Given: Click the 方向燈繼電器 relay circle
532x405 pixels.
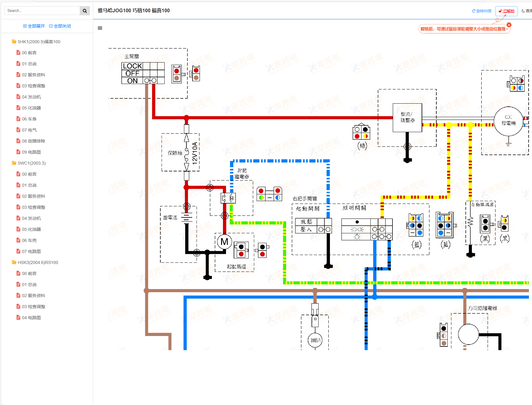Looking at the screenshot, I should click(x=469, y=334).
